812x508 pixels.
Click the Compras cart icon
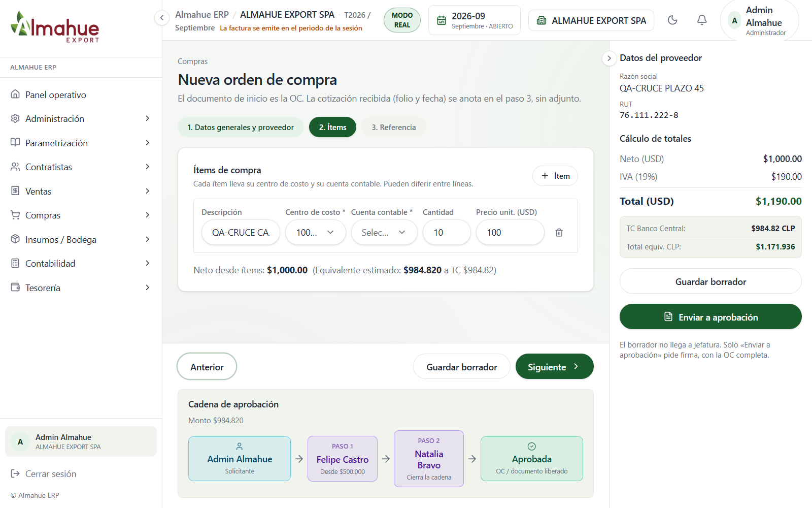pos(15,215)
